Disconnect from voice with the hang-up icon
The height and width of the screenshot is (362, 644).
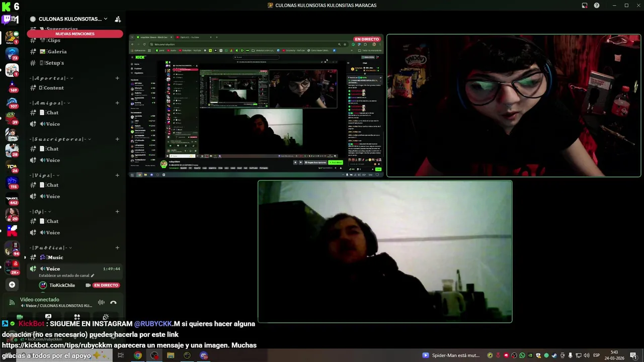point(113,303)
